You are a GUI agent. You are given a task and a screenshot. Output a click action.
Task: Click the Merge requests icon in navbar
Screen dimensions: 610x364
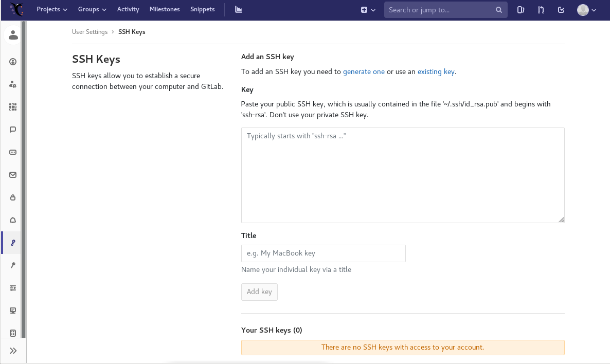(541, 10)
